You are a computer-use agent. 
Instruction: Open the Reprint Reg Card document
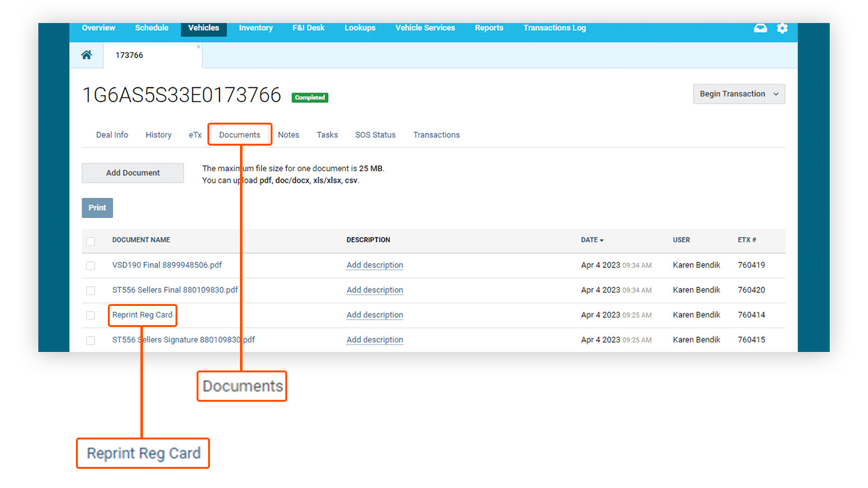pyautogui.click(x=142, y=315)
